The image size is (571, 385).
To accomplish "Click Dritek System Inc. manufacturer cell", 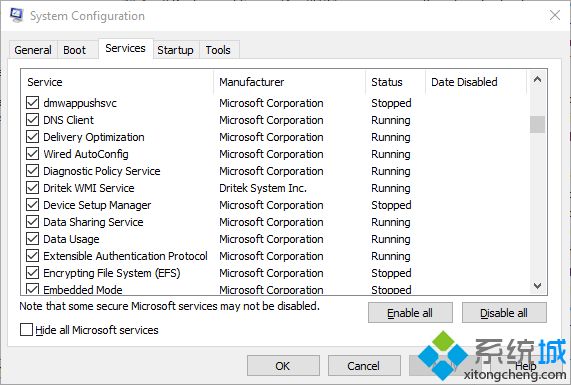I will coord(263,188).
